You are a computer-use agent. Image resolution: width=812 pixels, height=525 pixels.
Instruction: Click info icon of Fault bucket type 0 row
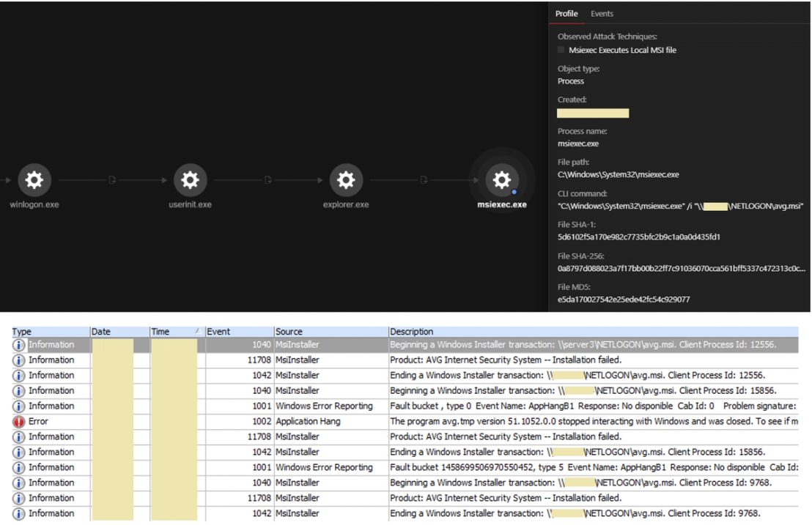(18, 406)
